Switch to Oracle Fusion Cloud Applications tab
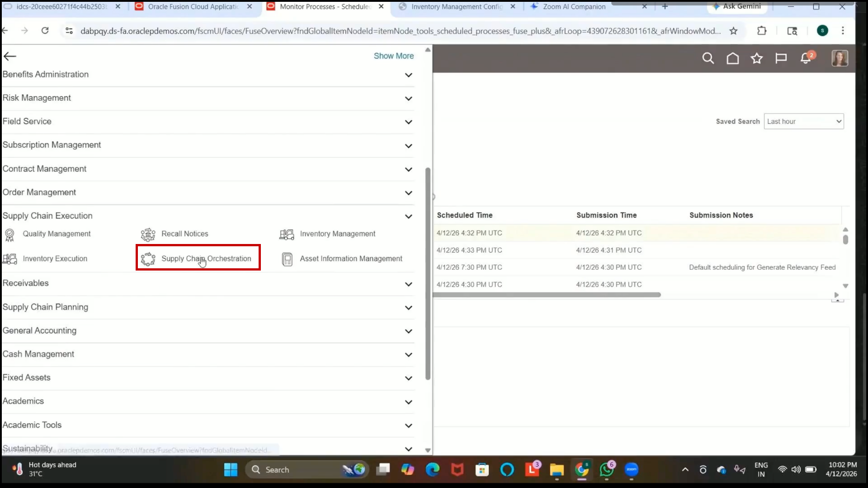 [x=193, y=7]
